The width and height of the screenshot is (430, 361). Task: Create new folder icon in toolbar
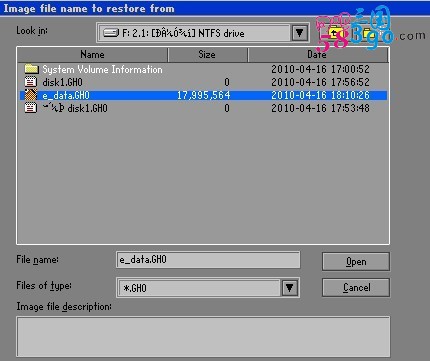(367, 33)
